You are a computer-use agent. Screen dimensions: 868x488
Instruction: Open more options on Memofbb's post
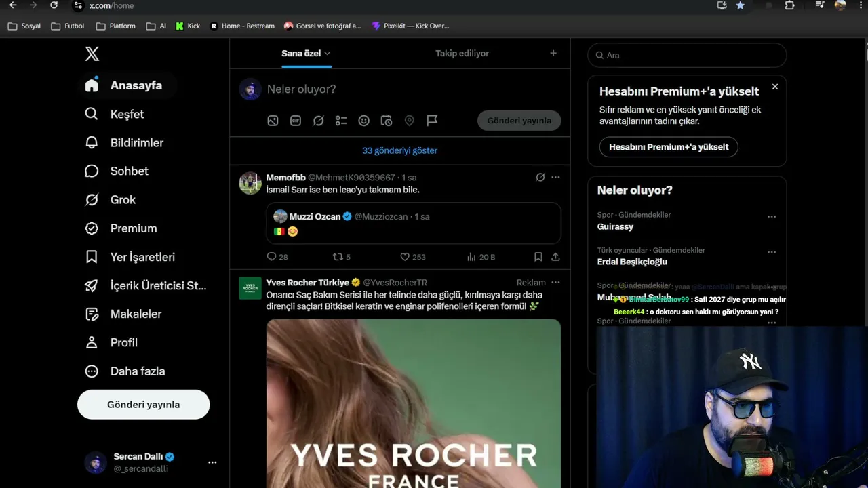(x=555, y=178)
